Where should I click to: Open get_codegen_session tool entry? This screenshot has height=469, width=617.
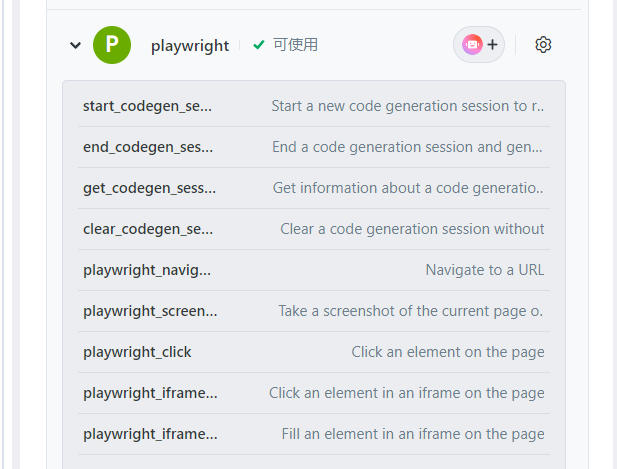(149, 188)
